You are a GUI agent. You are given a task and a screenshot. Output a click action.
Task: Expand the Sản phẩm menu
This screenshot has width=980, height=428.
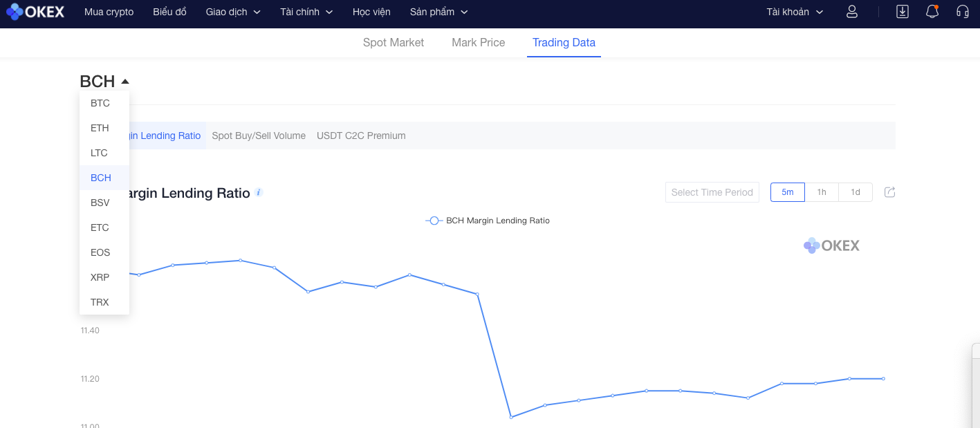[x=438, y=12]
